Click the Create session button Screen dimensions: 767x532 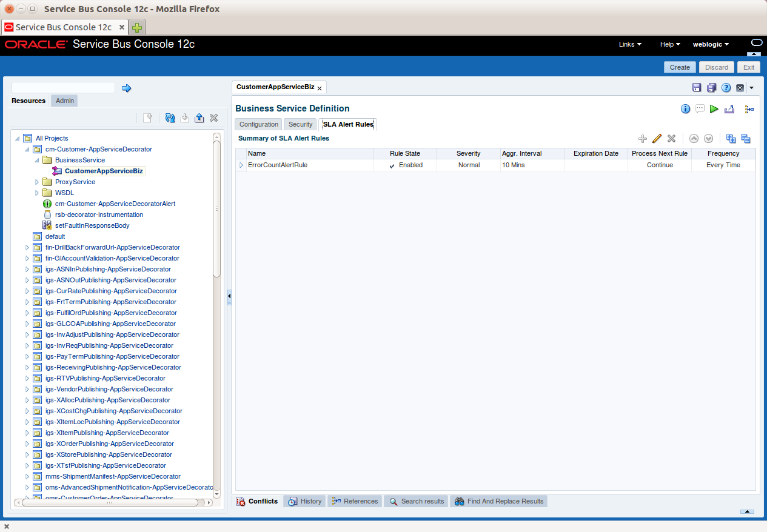(680, 67)
